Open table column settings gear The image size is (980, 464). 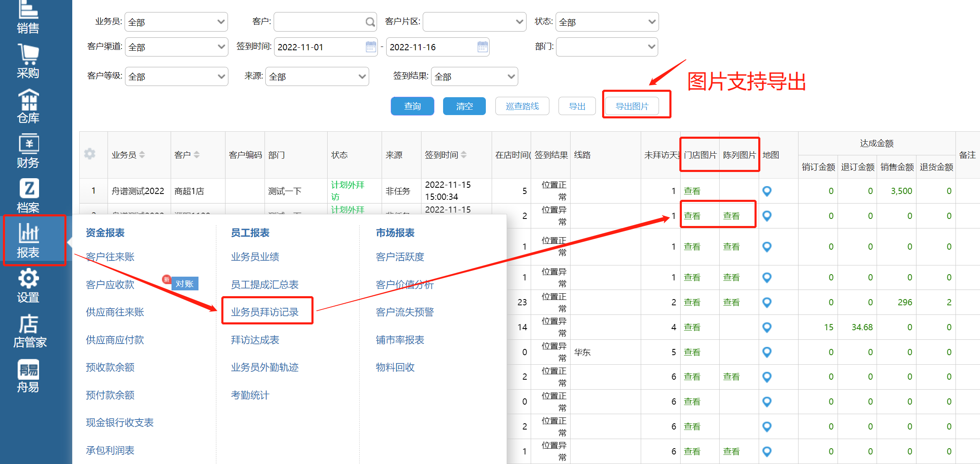90,154
